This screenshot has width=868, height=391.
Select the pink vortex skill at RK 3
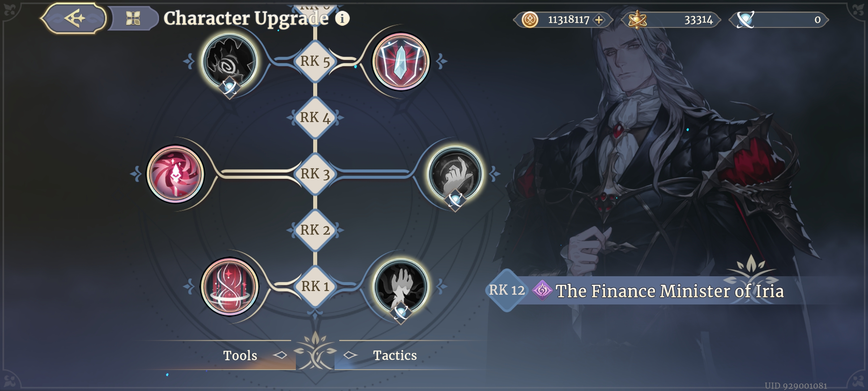(x=175, y=174)
